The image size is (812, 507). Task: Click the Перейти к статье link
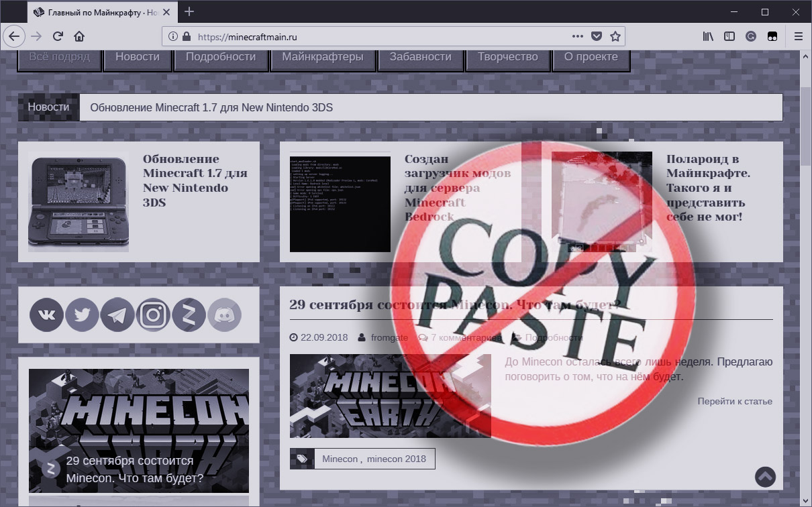[734, 401]
